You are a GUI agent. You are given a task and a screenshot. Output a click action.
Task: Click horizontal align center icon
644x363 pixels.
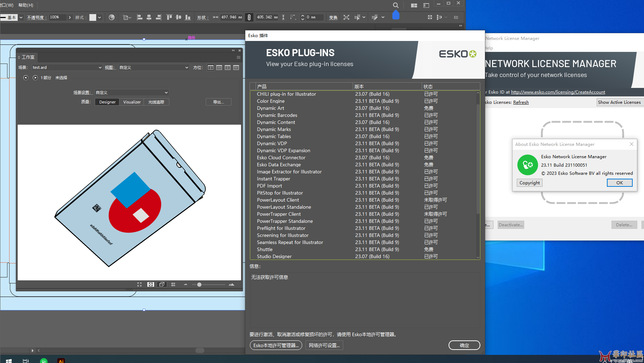[149, 17]
